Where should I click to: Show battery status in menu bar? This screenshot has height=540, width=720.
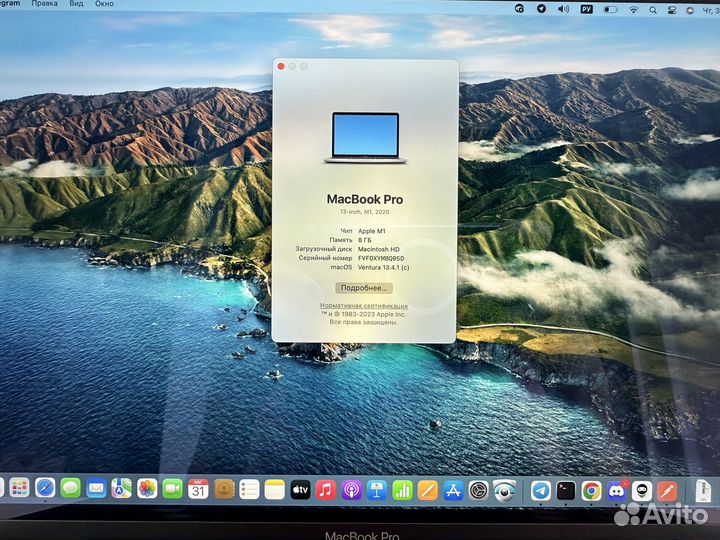610,9
